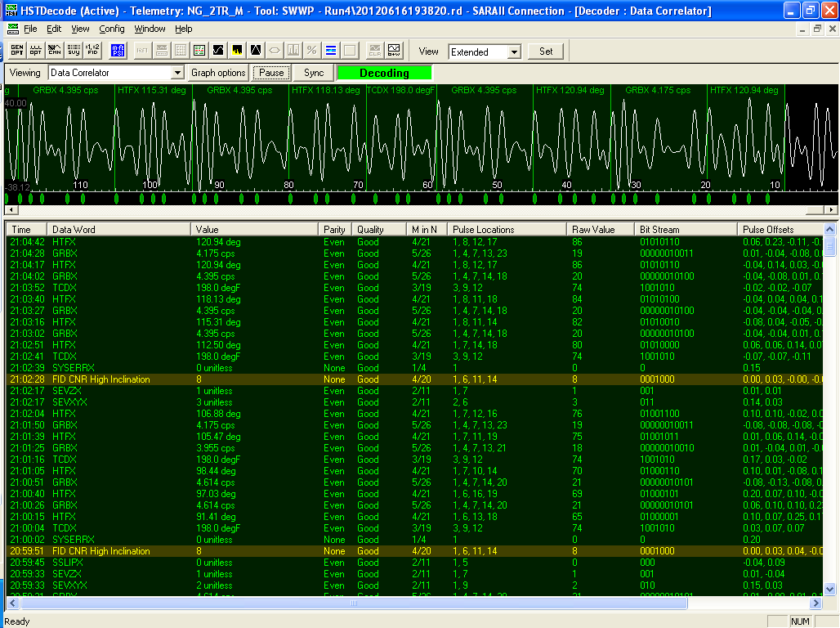Expand the View dropdown showing Extended

click(513, 52)
